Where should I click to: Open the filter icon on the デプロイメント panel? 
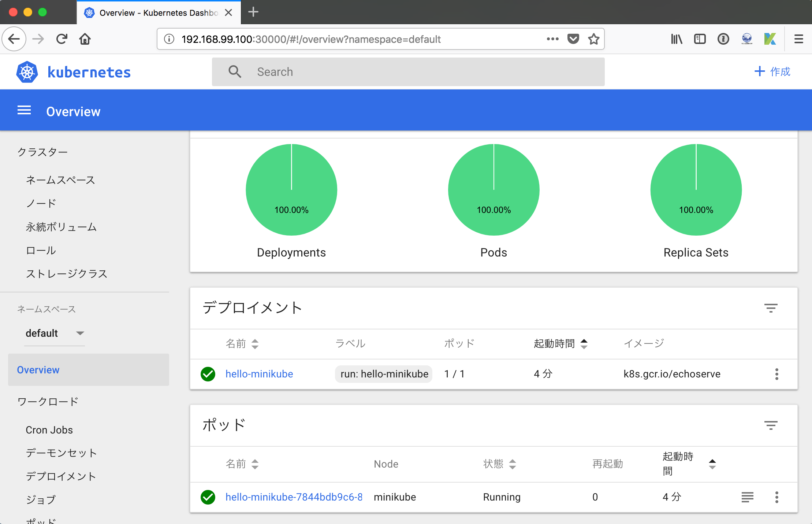coord(771,308)
